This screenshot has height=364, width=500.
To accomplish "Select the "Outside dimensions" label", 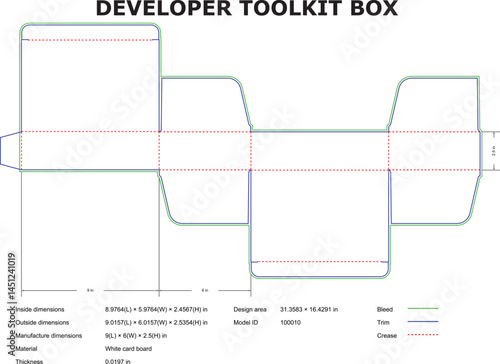I will (x=42, y=322).
